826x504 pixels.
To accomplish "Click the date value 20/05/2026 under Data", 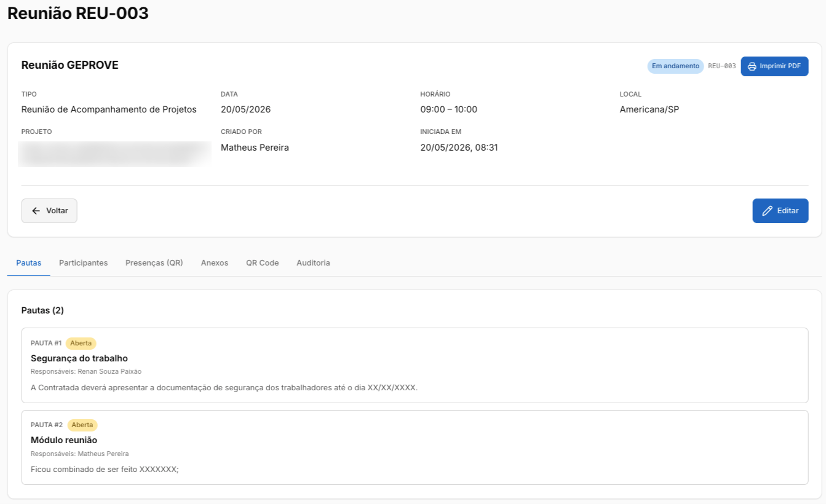I will 246,110.
